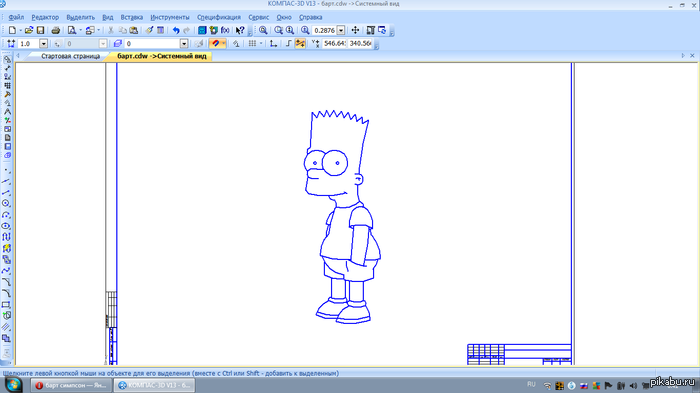Click the New document icon
Viewport: 700px width, 393px height.
click(12, 30)
